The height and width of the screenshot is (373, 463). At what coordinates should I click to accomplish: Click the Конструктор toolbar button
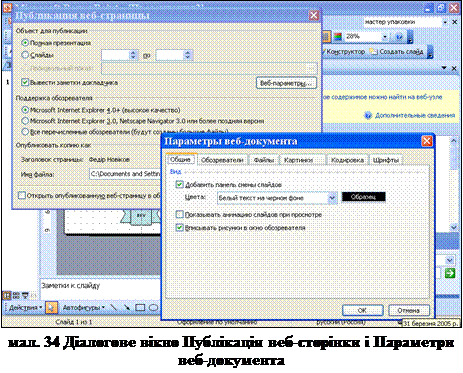pyautogui.click(x=344, y=52)
